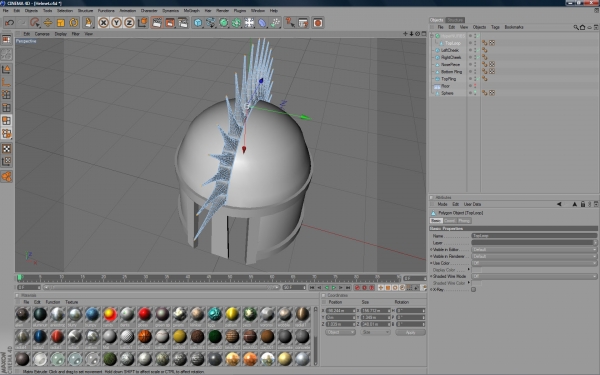This screenshot has width=600, height=375.
Task: Open the MoGraph menu
Action: tap(191, 11)
